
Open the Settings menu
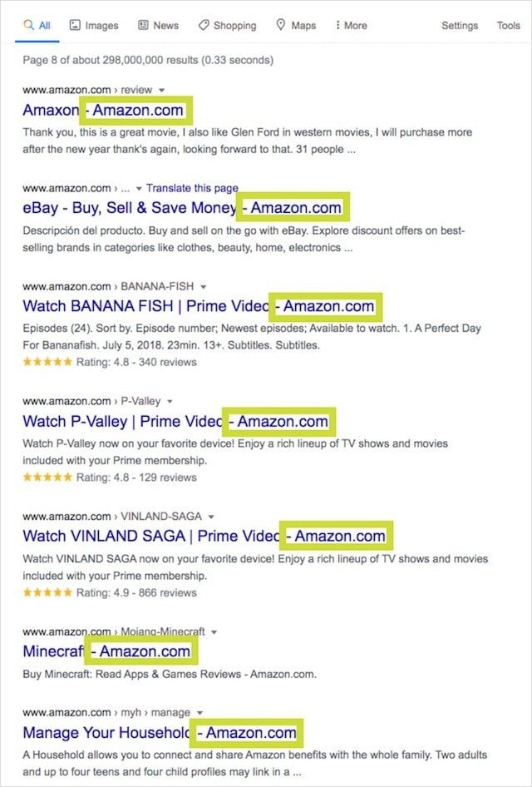[460, 26]
